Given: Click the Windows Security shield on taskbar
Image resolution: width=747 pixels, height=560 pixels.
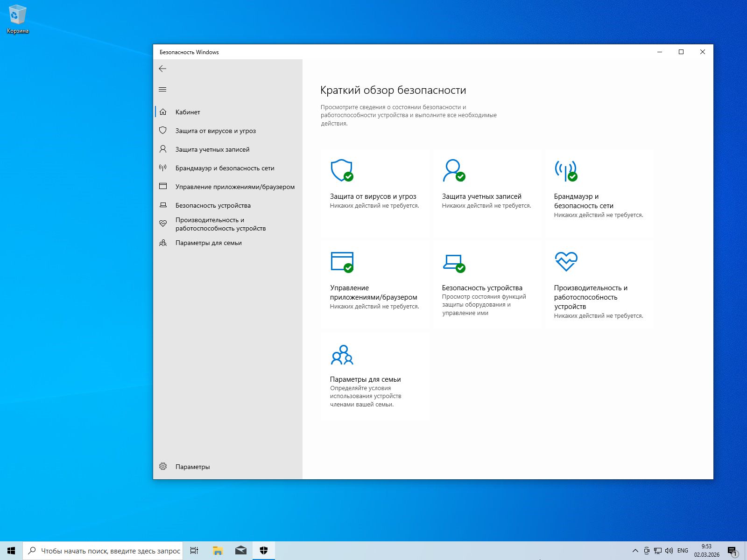Looking at the screenshot, I should pyautogui.click(x=264, y=550).
